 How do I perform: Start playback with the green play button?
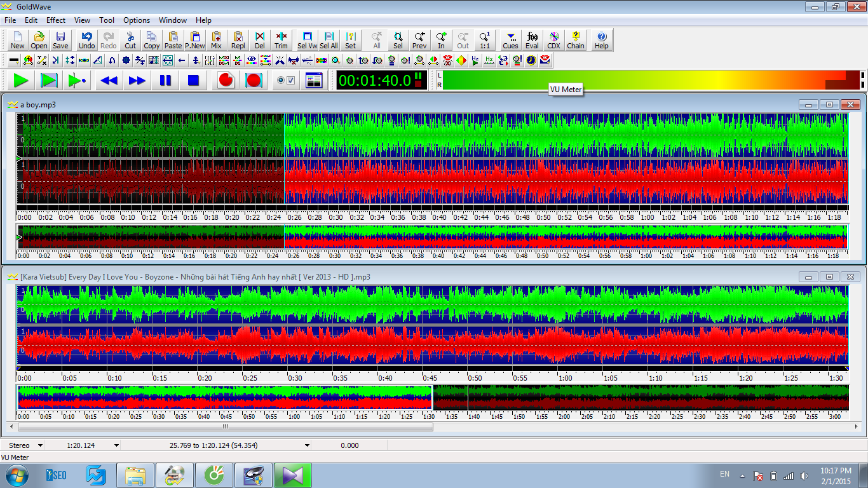[22, 81]
